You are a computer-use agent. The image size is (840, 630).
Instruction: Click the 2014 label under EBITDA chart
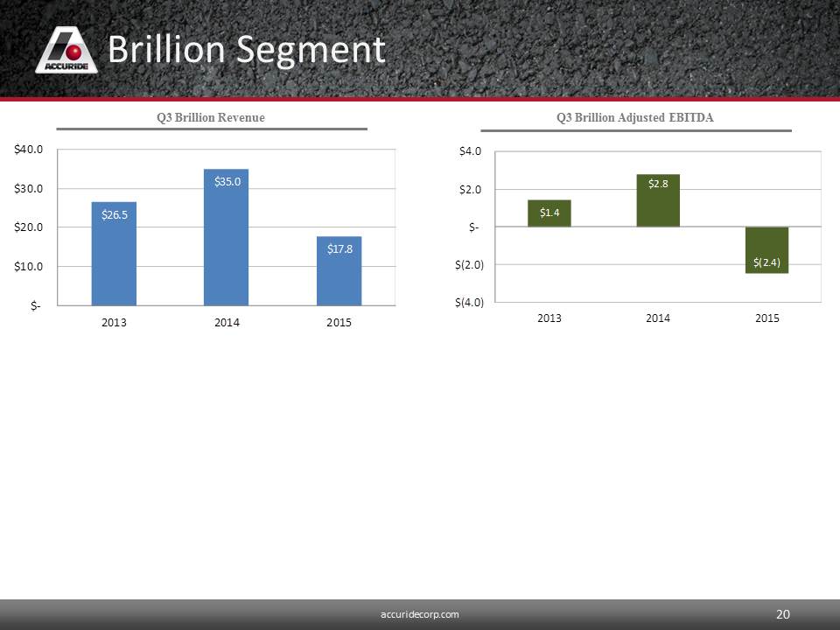(658, 318)
